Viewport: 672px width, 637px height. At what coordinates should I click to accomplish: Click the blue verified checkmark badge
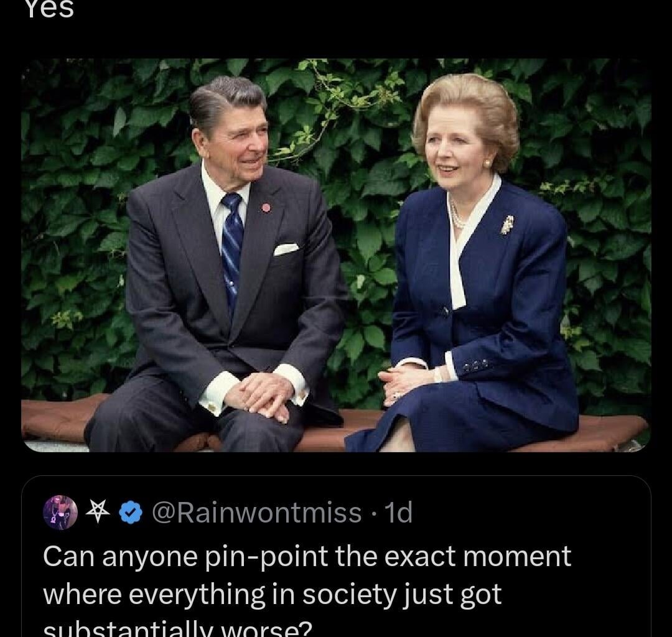point(131,513)
